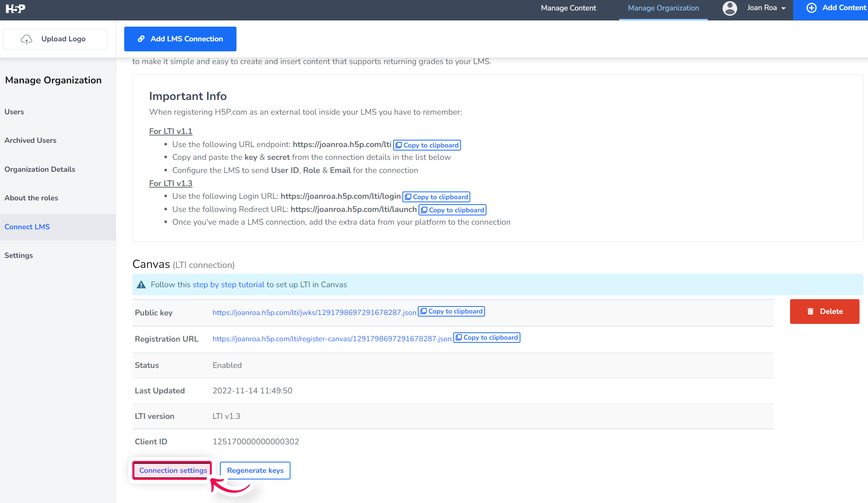Open the Public key jwks JSON link
868x503 pixels.
[314, 312]
